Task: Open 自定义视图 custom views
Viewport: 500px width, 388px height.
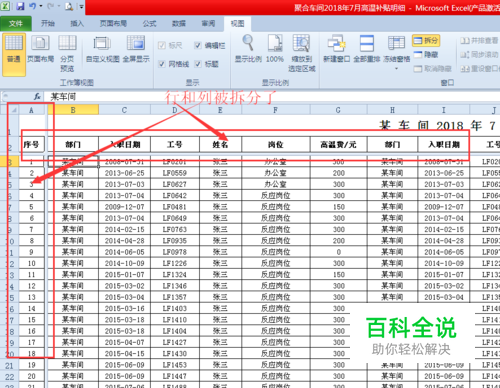Action: 103,49
